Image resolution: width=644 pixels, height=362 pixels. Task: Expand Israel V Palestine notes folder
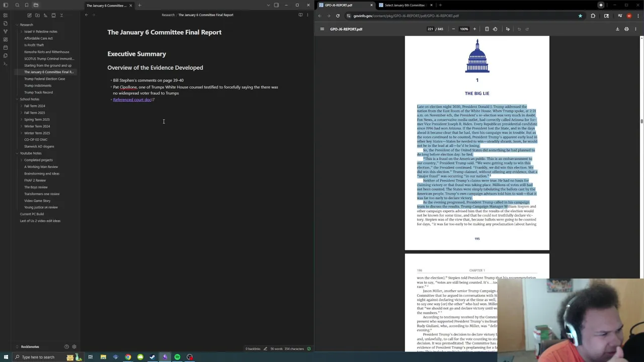point(41,31)
